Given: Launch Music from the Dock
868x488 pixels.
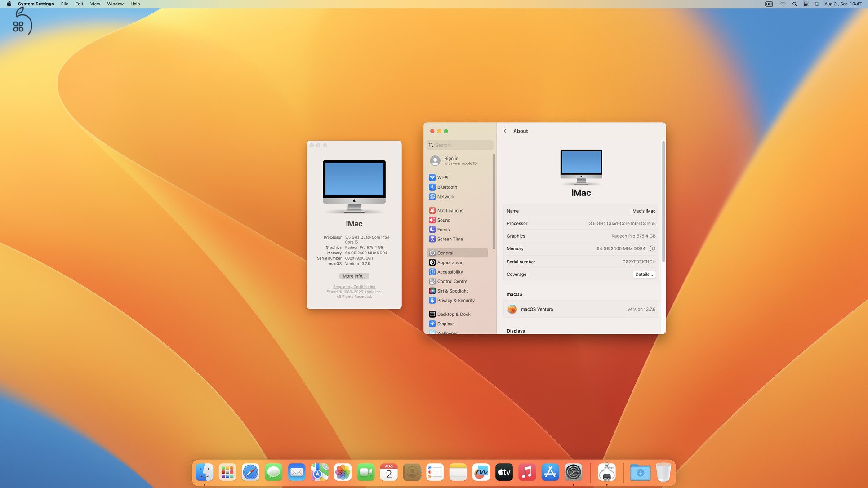Looking at the screenshot, I should tap(527, 472).
